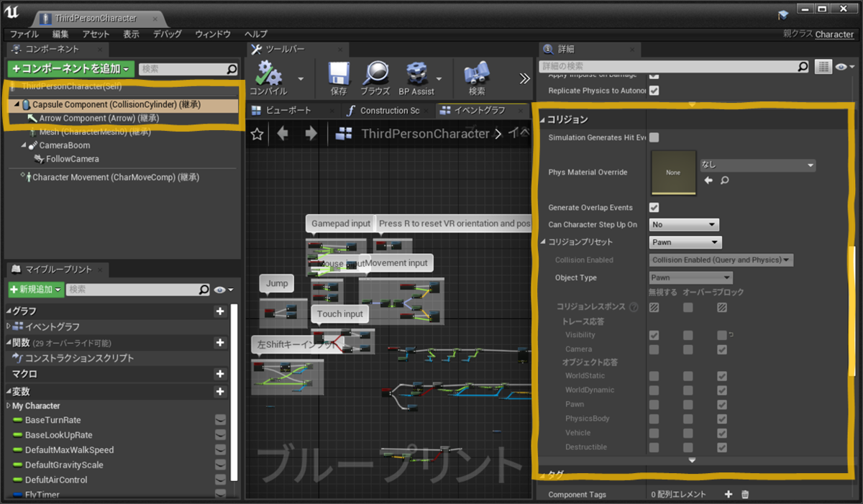The image size is (863, 504).
Task: Open the Browse (ブラウズ) toolbar icon
Action: click(x=375, y=75)
